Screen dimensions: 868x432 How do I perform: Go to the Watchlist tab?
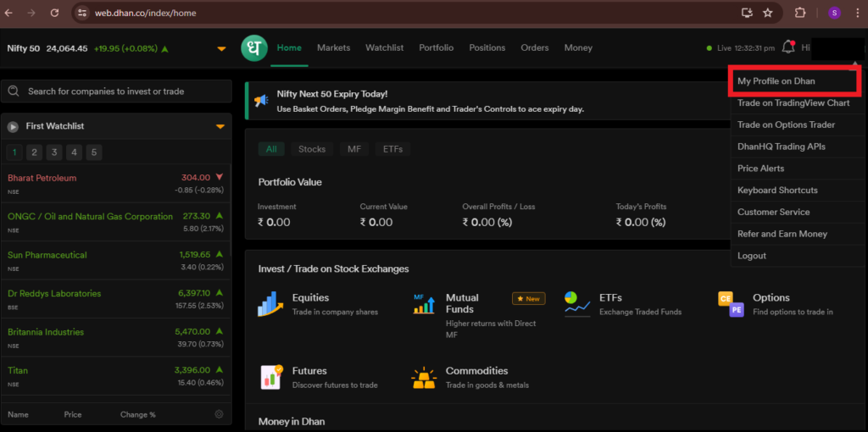click(x=384, y=47)
